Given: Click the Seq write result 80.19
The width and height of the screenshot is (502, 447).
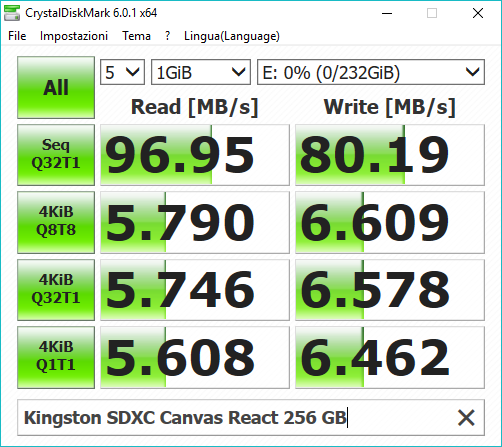Looking at the screenshot, I should click(x=390, y=155).
